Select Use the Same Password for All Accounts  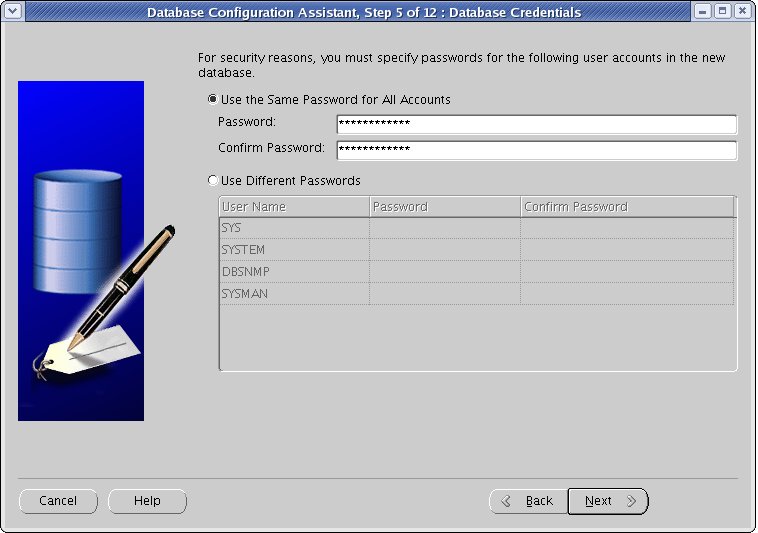click(212, 100)
